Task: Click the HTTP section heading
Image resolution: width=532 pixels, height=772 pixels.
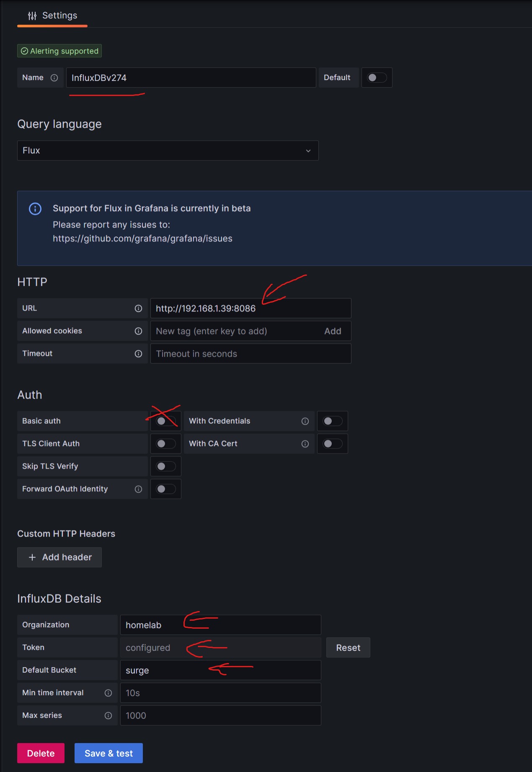Action: (x=32, y=282)
